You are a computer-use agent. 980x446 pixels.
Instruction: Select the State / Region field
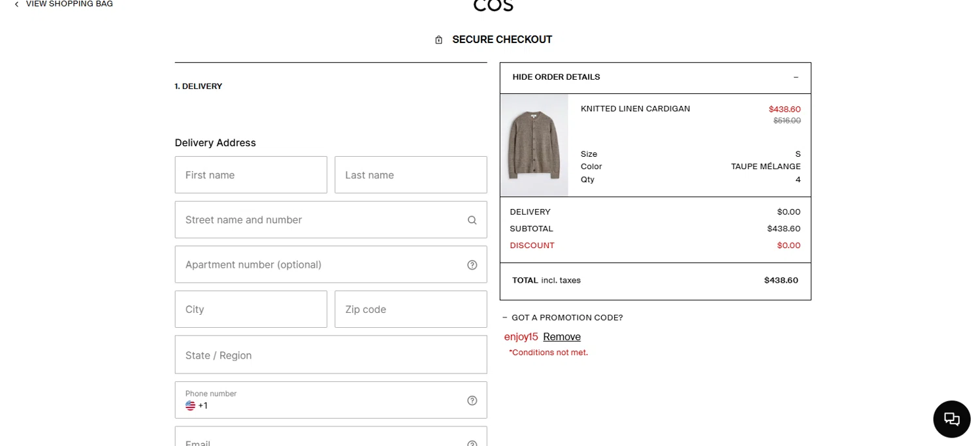[x=331, y=355]
